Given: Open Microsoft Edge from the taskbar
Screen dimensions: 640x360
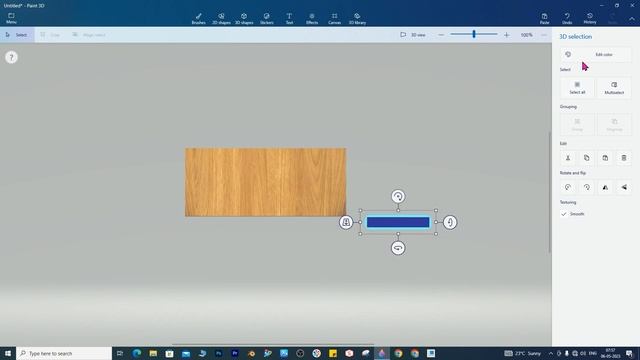Looking at the screenshot, I should [136, 353].
